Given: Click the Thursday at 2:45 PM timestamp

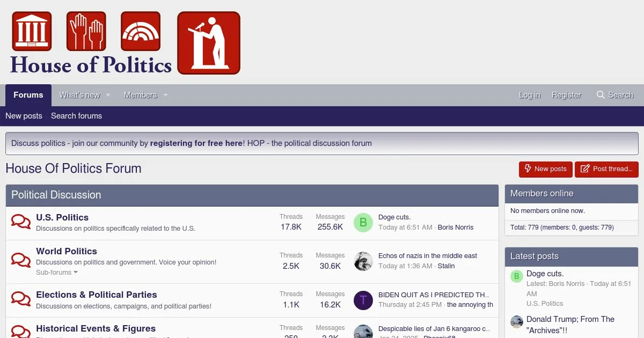Looking at the screenshot, I should (410, 305).
